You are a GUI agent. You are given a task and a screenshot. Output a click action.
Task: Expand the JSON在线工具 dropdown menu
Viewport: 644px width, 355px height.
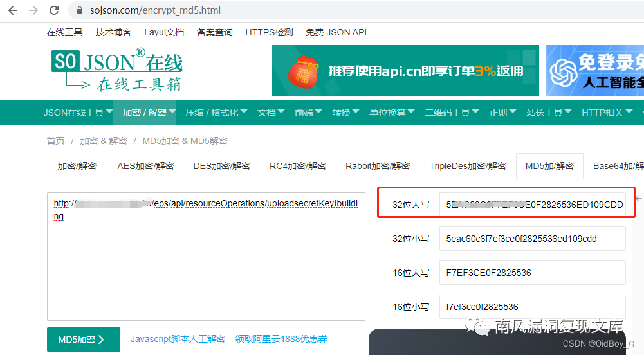(78, 113)
